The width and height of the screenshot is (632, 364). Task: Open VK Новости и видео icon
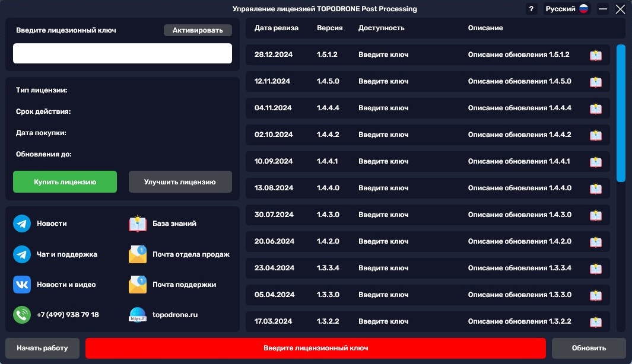[x=22, y=285]
